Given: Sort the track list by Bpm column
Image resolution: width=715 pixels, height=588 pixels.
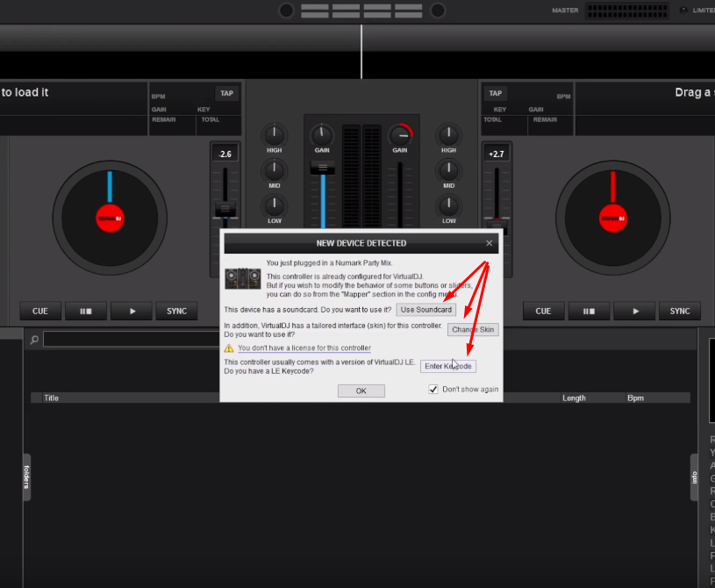Looking at the screenshot, I should pyautogui.click(x=636, y=398).
